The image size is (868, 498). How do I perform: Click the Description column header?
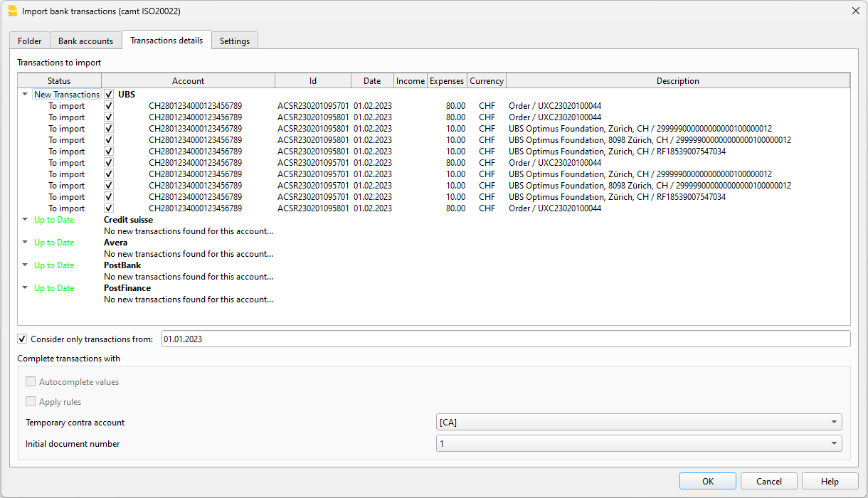[x=677, y=80]
